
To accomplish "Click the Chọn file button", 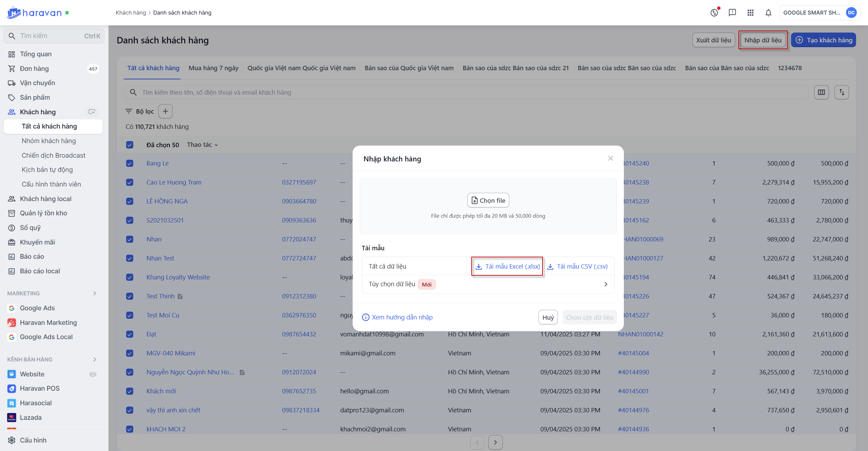I will 488,200.
